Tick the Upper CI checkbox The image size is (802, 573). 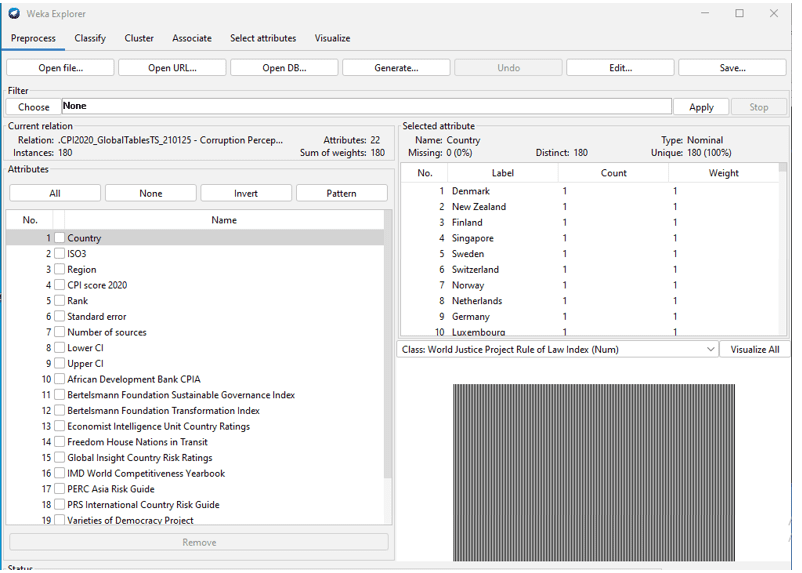60,363
